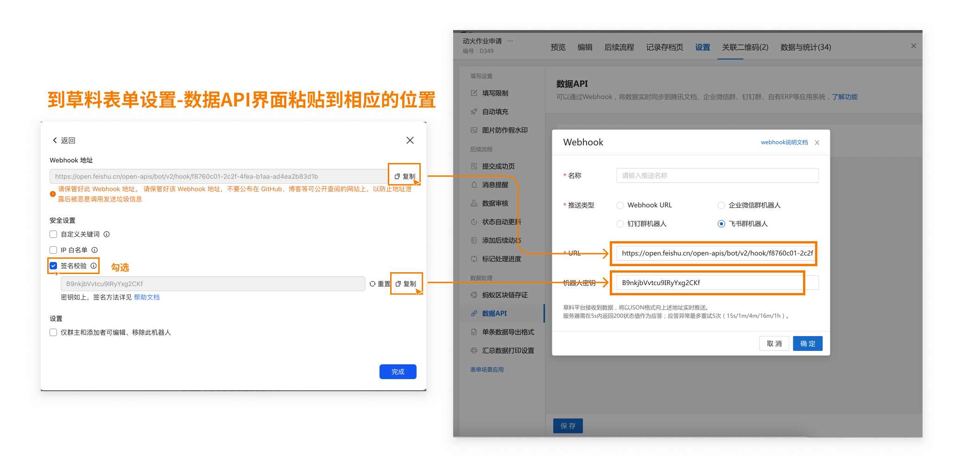Screen dimensions: 980x468
Task: Confirm Webhook with 确定 button
Action: click(807, 343)
